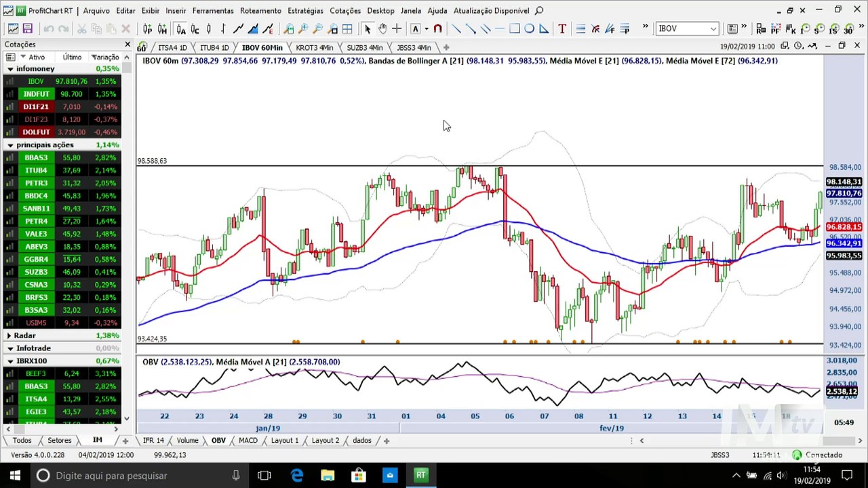Open text tool A options dropdown arrow
This screenshot has width=868, height=488.
point(425,28)
